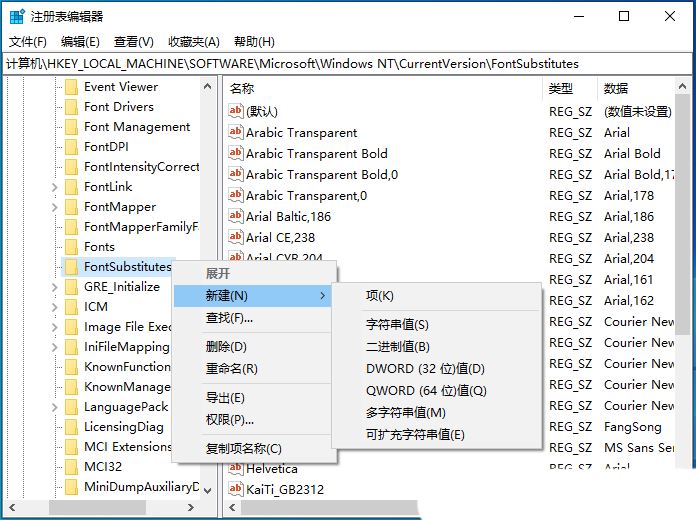Open the 编辑(E) menu
This screenshot has height=520, width=696.
tap(80, 42)
